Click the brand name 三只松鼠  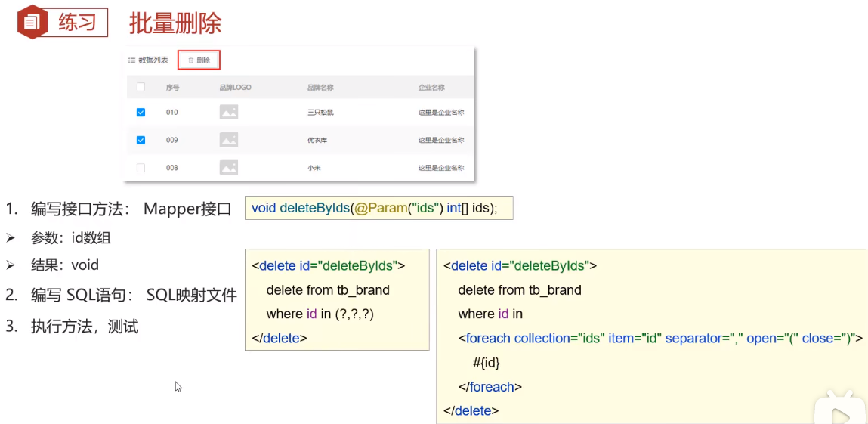coord(320,113)
